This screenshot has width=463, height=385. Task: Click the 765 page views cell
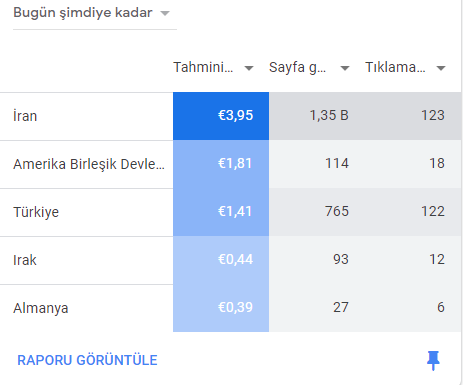tap(317, 212)
